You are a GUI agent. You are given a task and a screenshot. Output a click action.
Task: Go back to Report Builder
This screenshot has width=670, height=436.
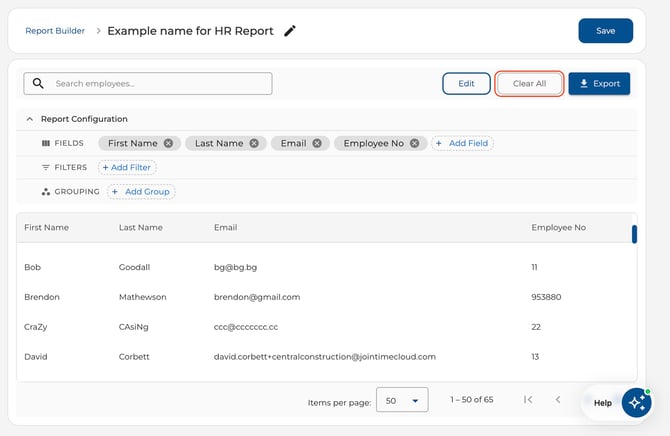(55, 31)
